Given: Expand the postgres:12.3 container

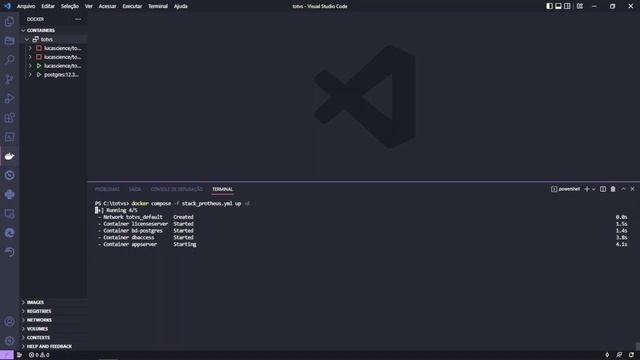Looking at the screenshot, I should [x=30, y=75].
